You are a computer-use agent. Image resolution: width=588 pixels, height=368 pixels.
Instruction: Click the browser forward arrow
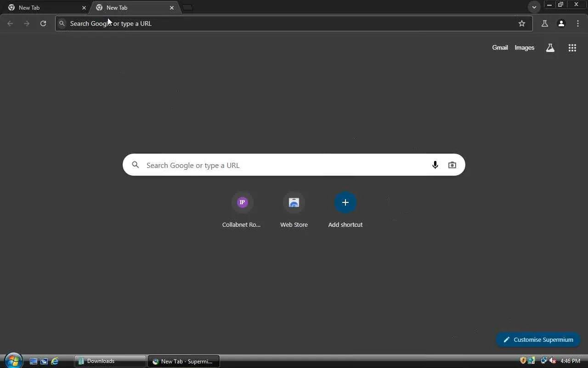click(x=27, y=23)
